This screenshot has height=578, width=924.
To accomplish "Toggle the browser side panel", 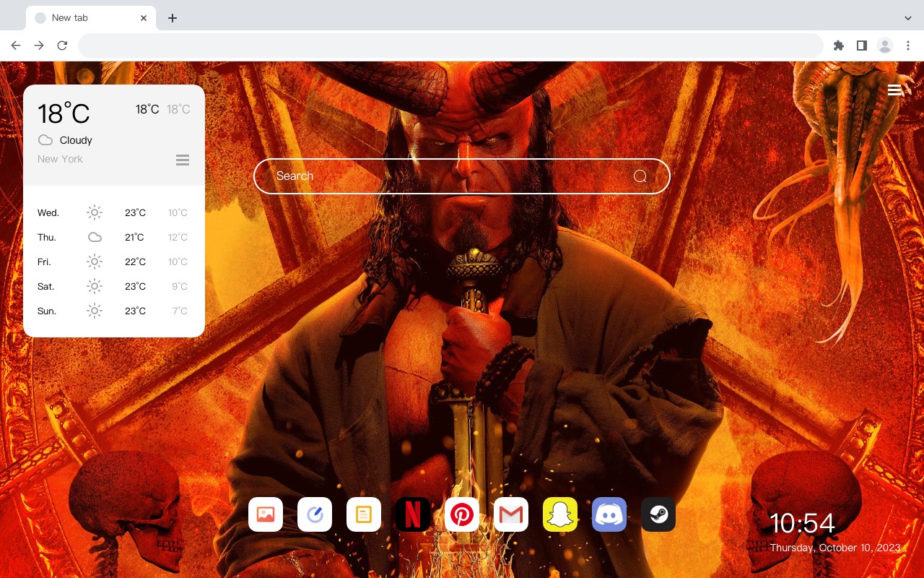I will pos(861,46).
